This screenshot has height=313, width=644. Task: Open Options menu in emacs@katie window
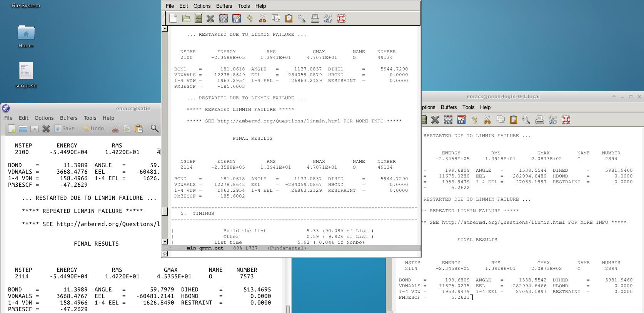coord(44,118)
